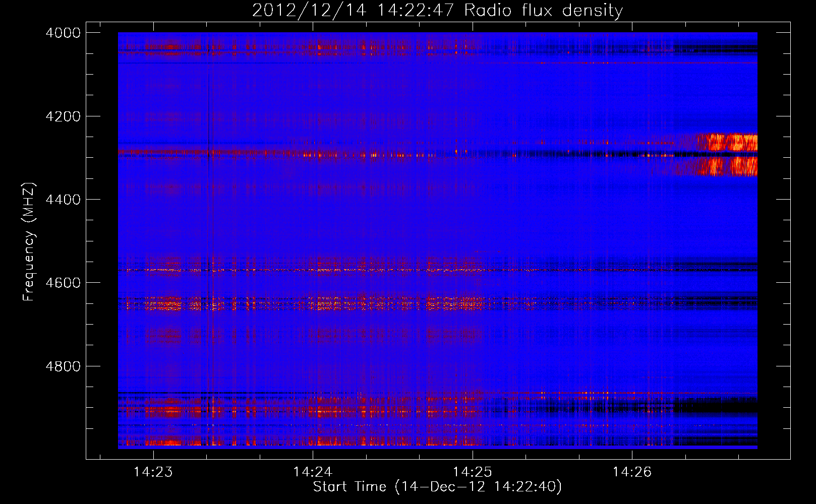Image resolution: width=816 pixels, height=504 pixels.
Task: Click the 'Start Time (14-Dec-12 14:22:40)' axis title
Action: click(x=437, y=487)
